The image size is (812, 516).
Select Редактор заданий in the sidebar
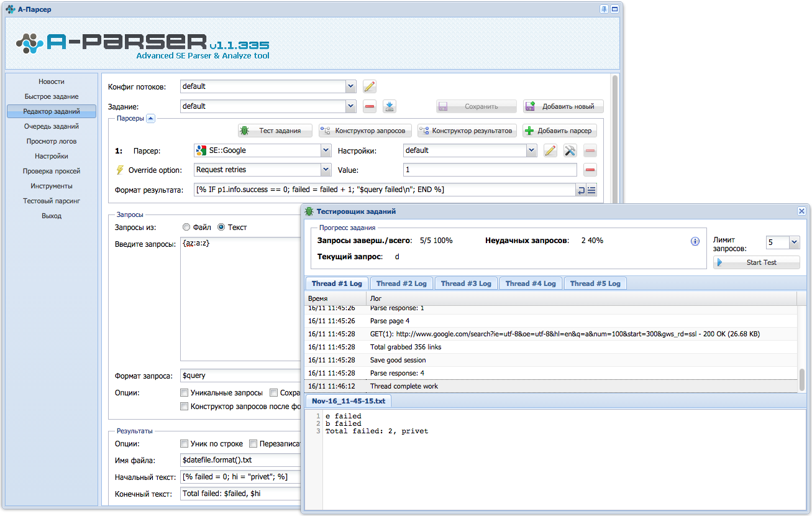click(52, 111)
